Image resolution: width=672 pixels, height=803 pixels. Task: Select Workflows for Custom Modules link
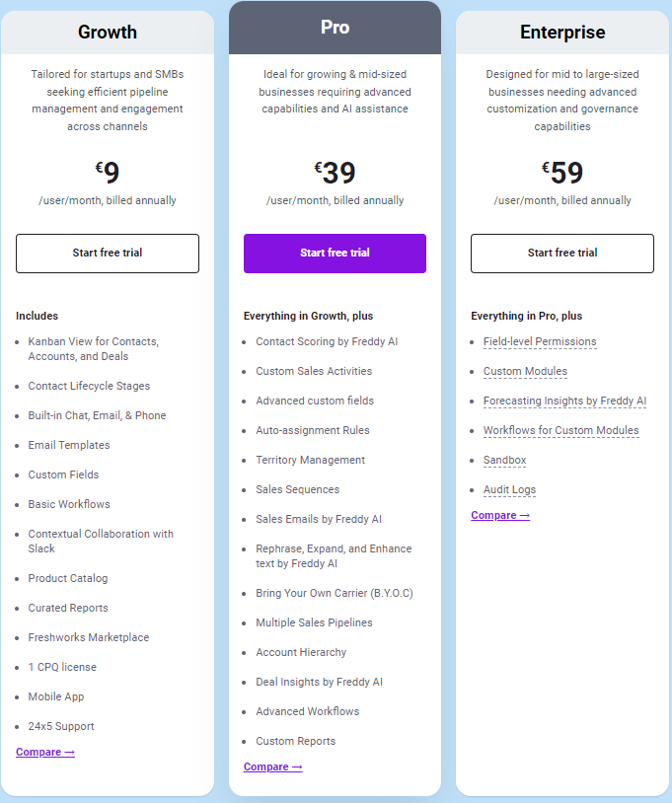pyautogui.click(x=560, y=431)
